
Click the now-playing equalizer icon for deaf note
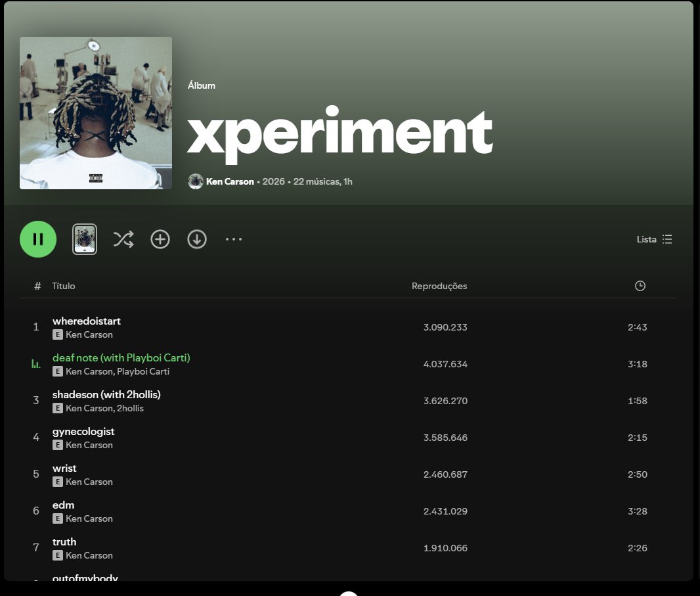36,364
